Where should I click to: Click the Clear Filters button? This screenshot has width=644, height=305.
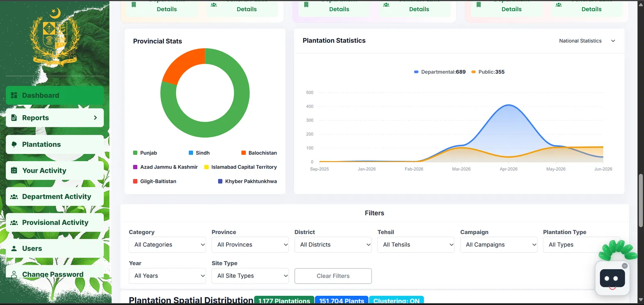point(333,276)
